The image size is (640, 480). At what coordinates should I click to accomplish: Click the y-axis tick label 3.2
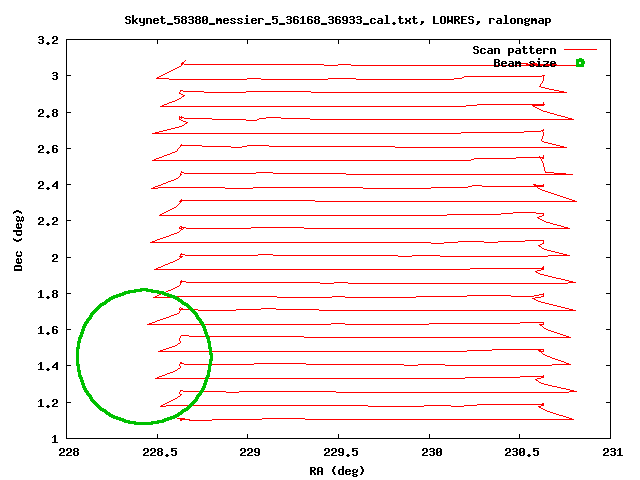(48, 40)
